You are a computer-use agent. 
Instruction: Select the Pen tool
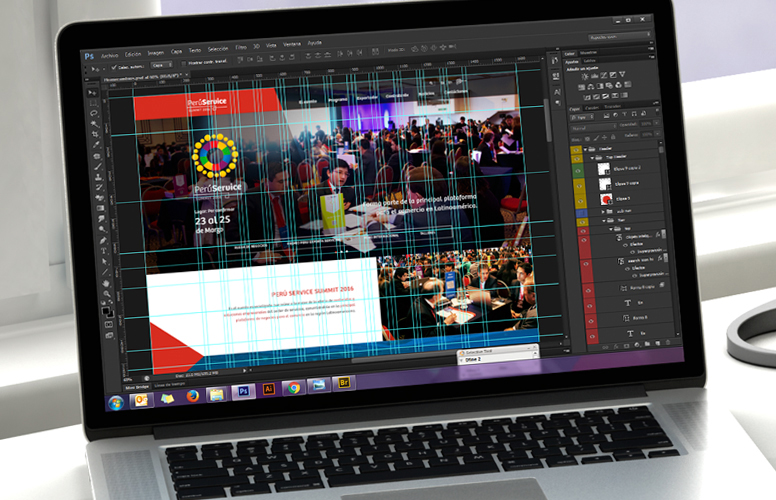[x=103, y=240]
